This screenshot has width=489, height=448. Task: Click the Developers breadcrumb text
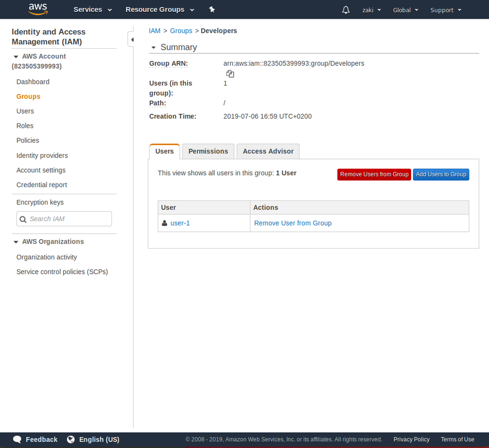pos(218,31)
